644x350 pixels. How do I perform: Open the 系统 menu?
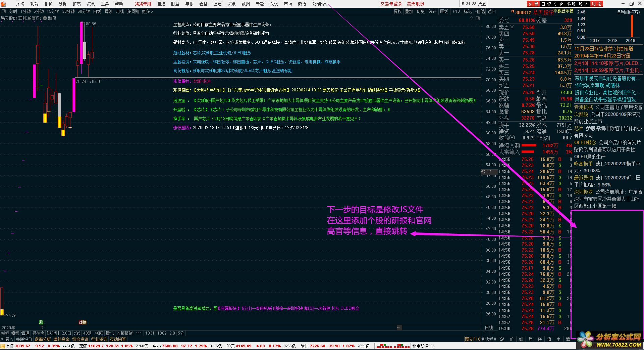[20, 4]
